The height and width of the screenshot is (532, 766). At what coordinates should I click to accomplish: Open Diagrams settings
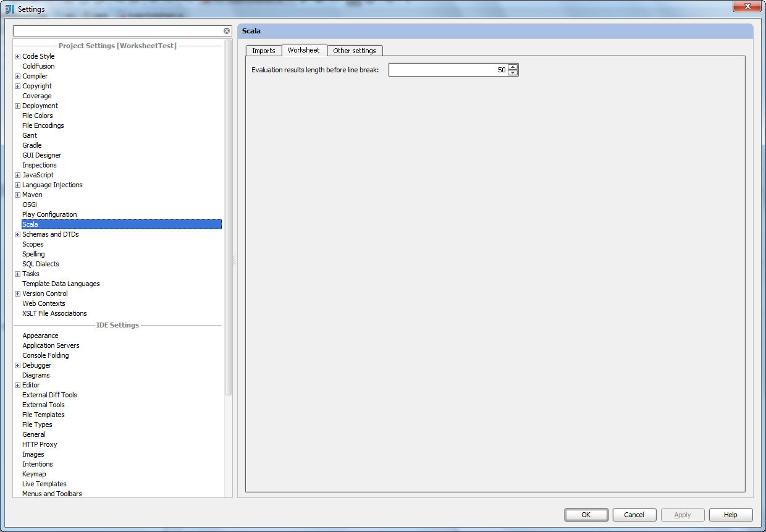(x=36, y=375)
